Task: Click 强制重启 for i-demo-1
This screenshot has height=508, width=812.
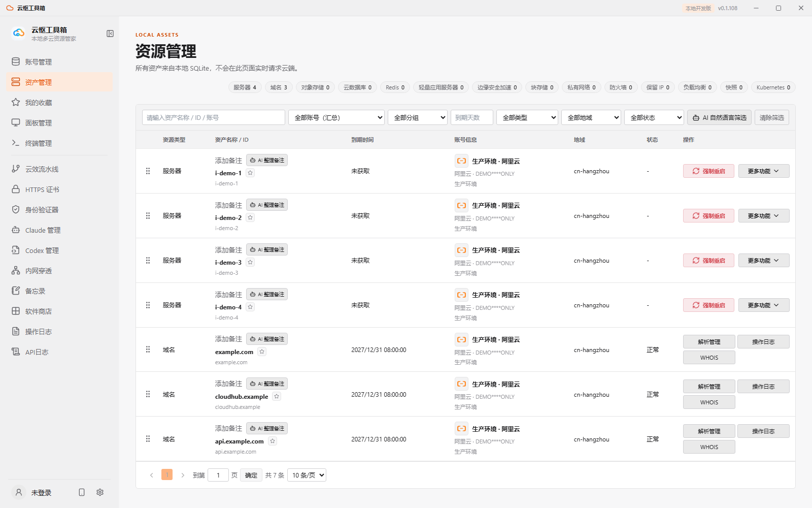Action: [708, 171]
